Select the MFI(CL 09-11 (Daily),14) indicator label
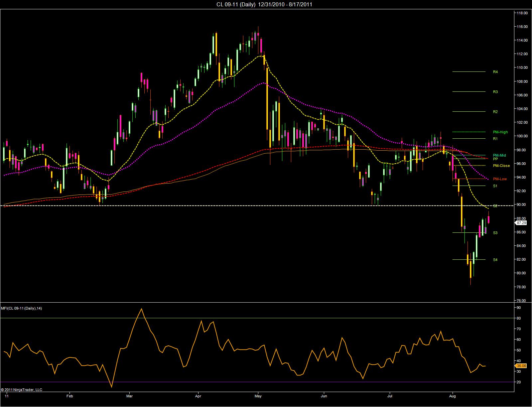This screenshot has width=532, height=407. coord(21,308)
